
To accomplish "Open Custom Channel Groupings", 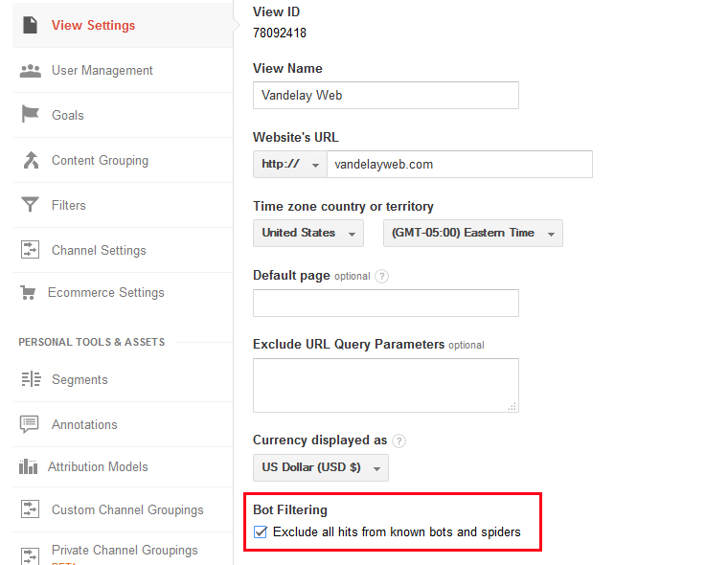I will [123, 509].
